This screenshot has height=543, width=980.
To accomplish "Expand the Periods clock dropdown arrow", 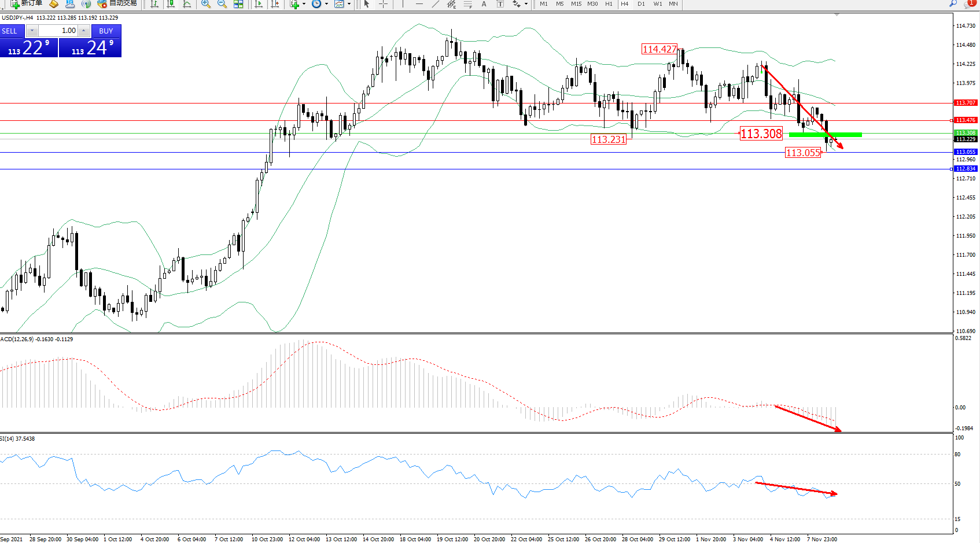I will 326,4.
